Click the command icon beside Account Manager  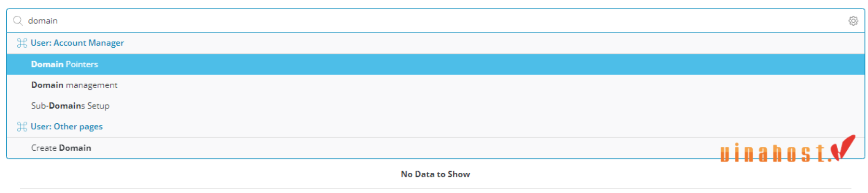22,43
